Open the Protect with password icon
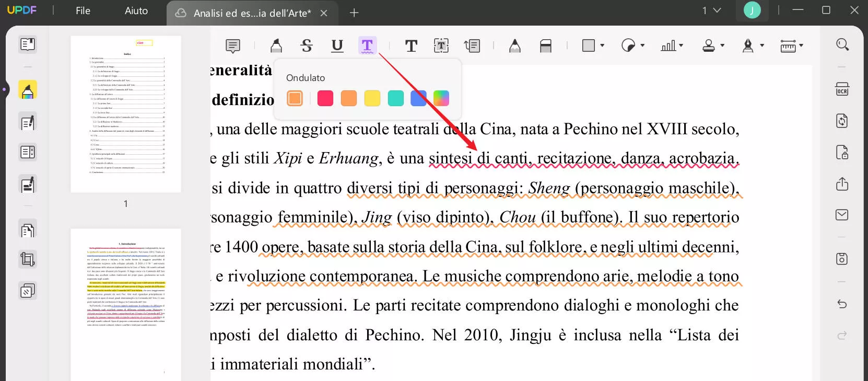Viewport: 868px width, 381px height. click(842, 152)
